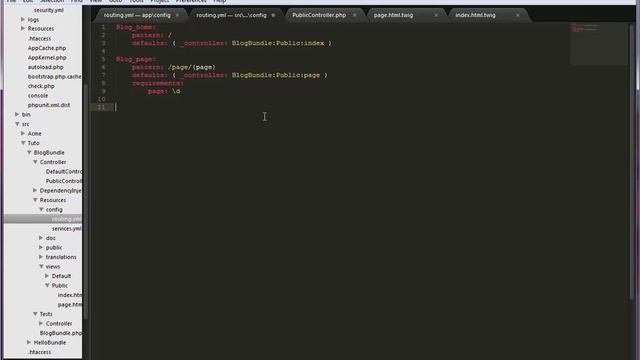Place cursor on Blog_home: line
The image size is (640, 360).
[x=136, y=27]
